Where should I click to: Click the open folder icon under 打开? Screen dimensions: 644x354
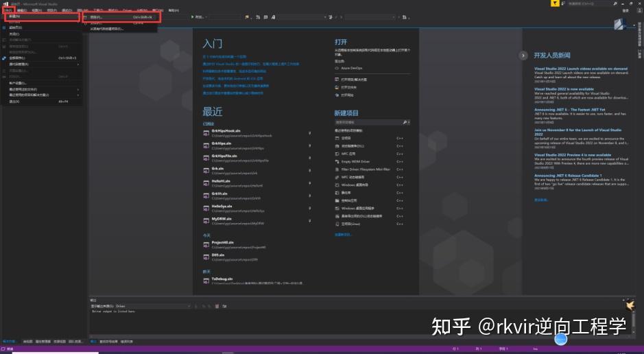click(x=337, y=87)
